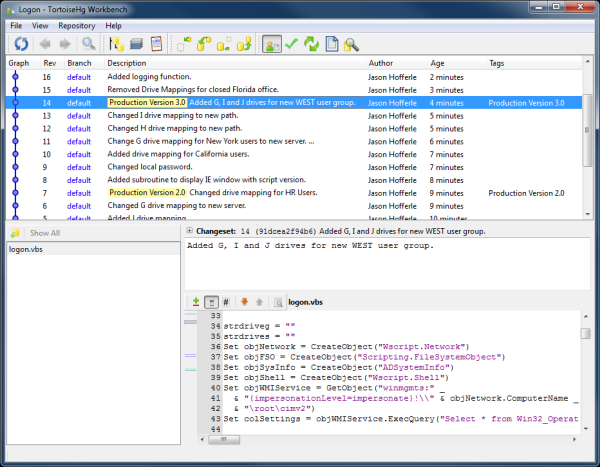Open the commit view green checkmark
600x467 pixels.
pyautogui.click(x=292, y=44)
